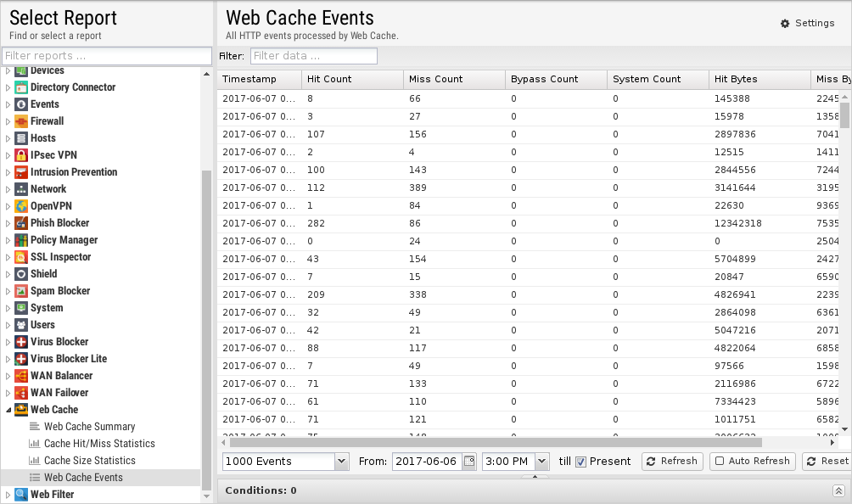Viewport: 852px width, 504px height.
Task: Click the Spam Blocker icon
Action: click(x=21, y=291)
